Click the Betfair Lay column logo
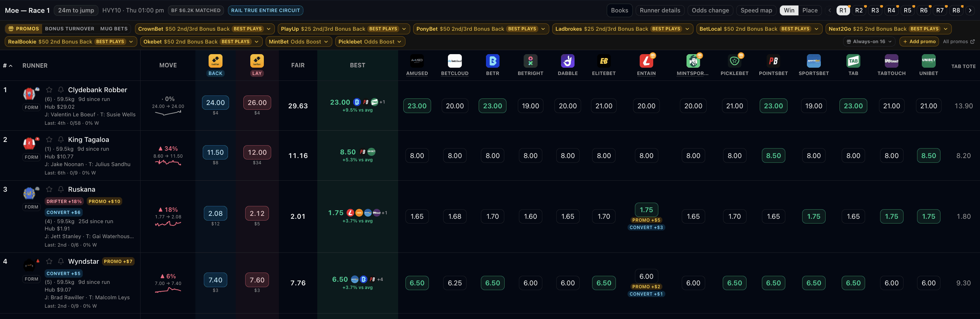 [257, 60]
